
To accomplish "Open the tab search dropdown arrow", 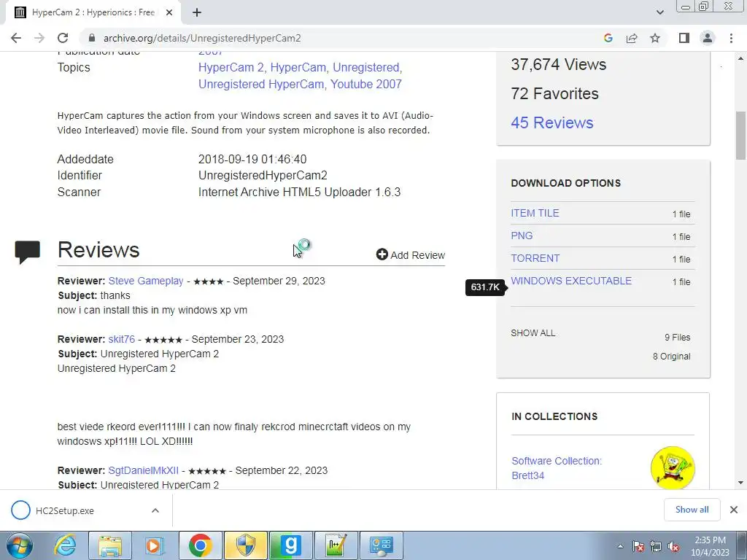I will tap(659, 12).
